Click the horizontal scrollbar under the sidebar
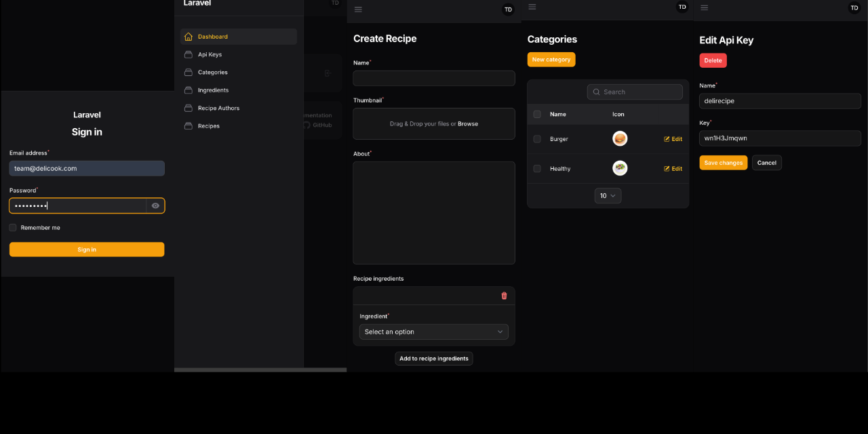868x434 pixels. [260, 370]
